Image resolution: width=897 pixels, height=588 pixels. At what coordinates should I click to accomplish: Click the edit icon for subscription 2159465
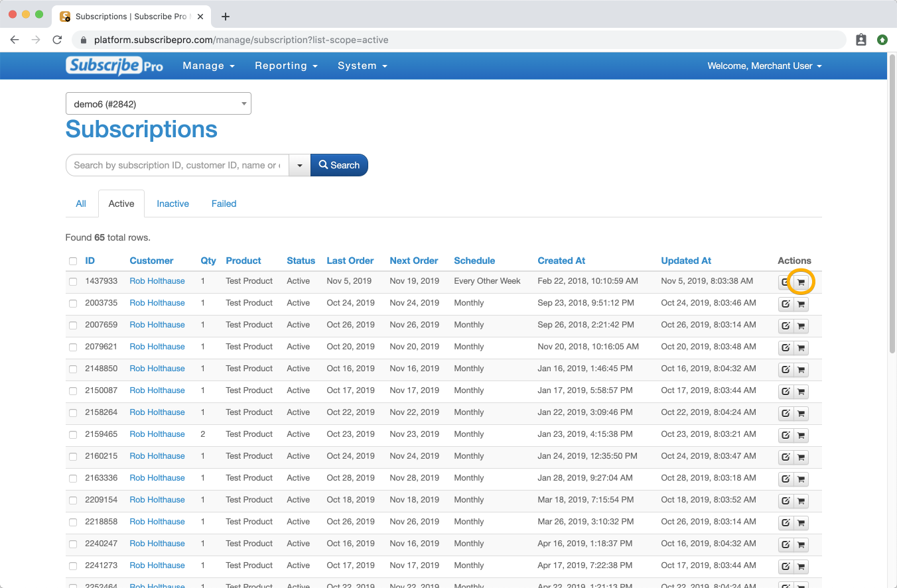pos(786,436)
